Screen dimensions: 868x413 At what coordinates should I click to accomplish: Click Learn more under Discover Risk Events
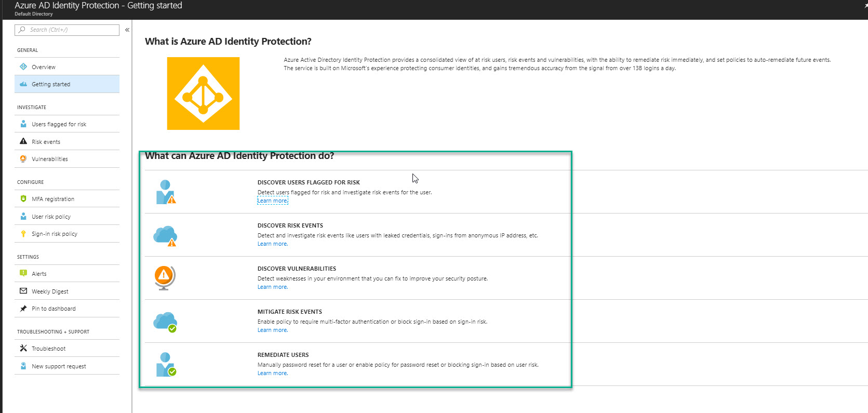click(x=272, y=244)
